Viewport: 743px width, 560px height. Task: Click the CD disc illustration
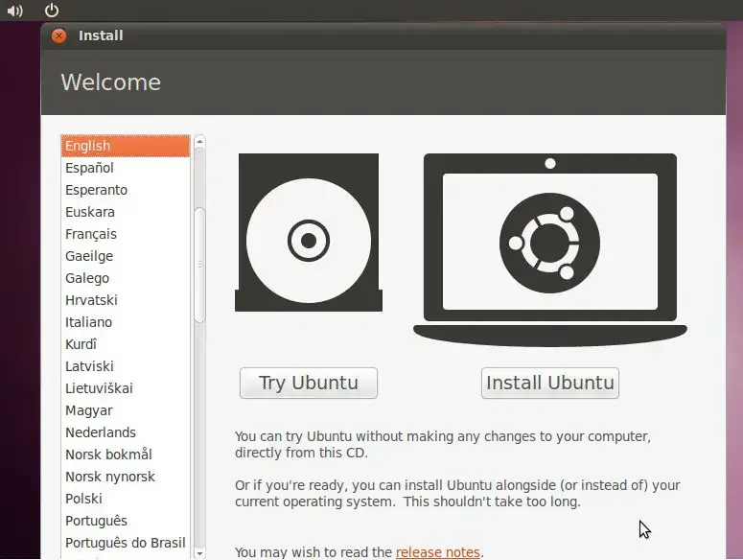309,233
